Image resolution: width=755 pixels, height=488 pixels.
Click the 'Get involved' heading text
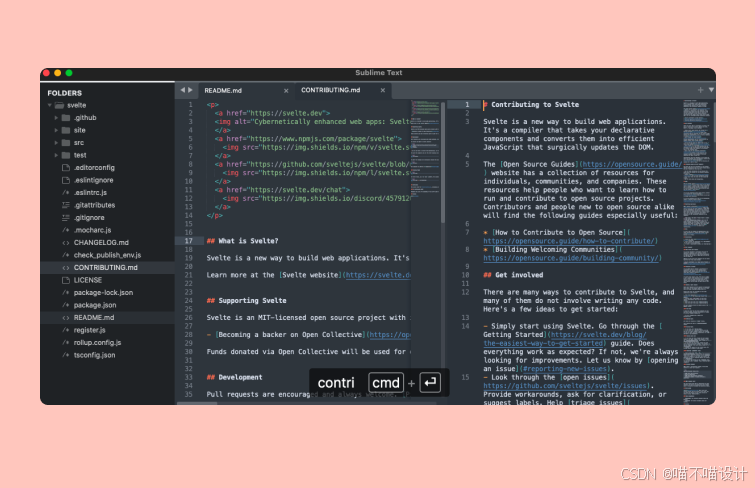point(519,275)
